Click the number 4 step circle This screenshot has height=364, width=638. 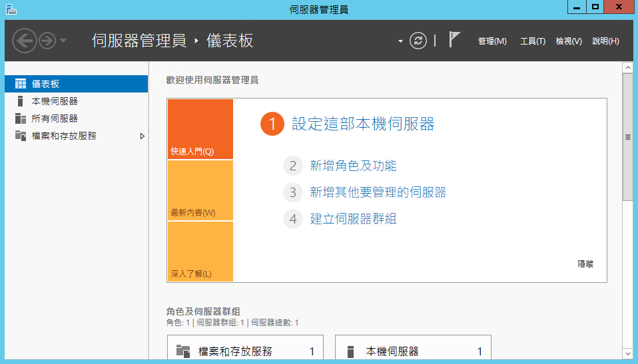point(293,219)
